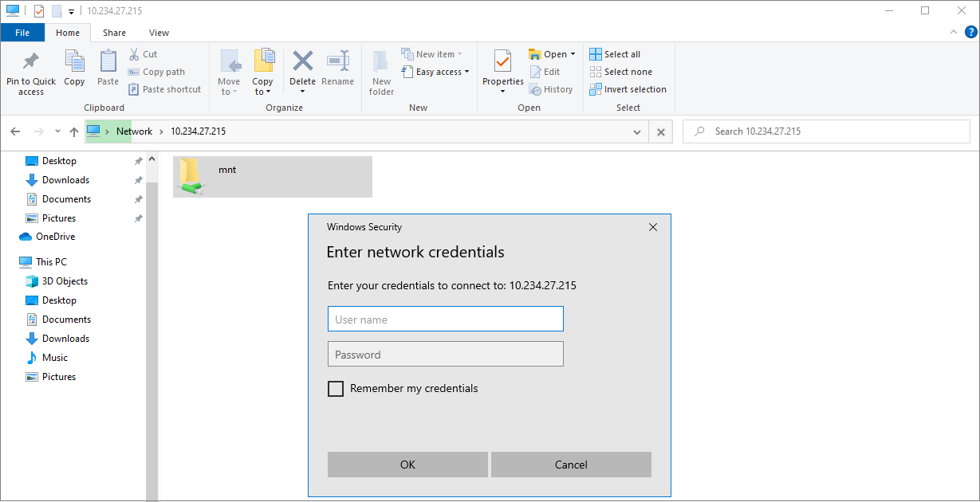980x502 pixels.
Task: Click the User name field
Action: click(446, 319)
